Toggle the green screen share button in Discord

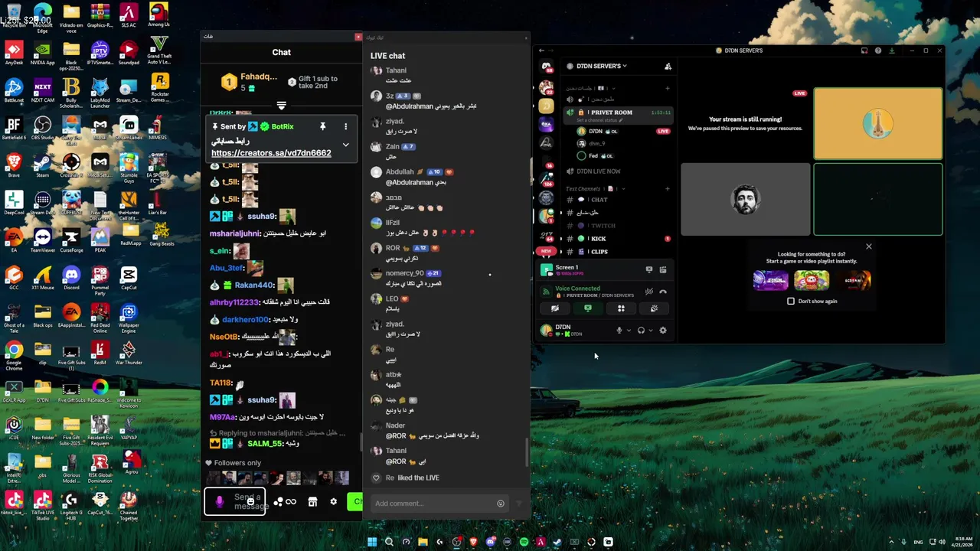click(x=588, y=308)
